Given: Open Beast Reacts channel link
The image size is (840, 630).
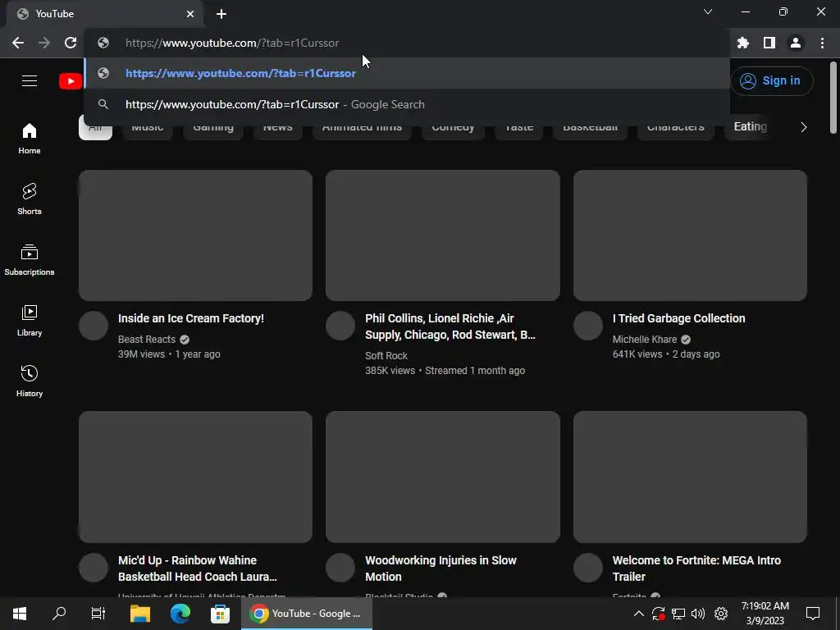Looking at the screenshot, I should coord(147,339).
